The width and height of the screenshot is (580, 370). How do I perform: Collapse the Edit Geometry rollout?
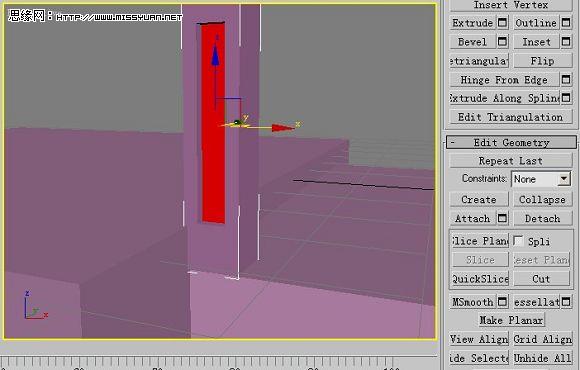tap(511, 142)
